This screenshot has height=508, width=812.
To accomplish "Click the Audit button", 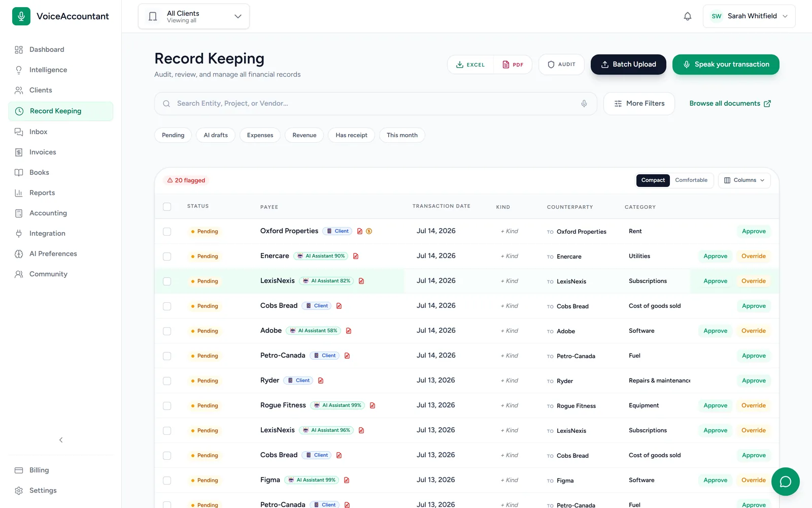I will point(561,65).
